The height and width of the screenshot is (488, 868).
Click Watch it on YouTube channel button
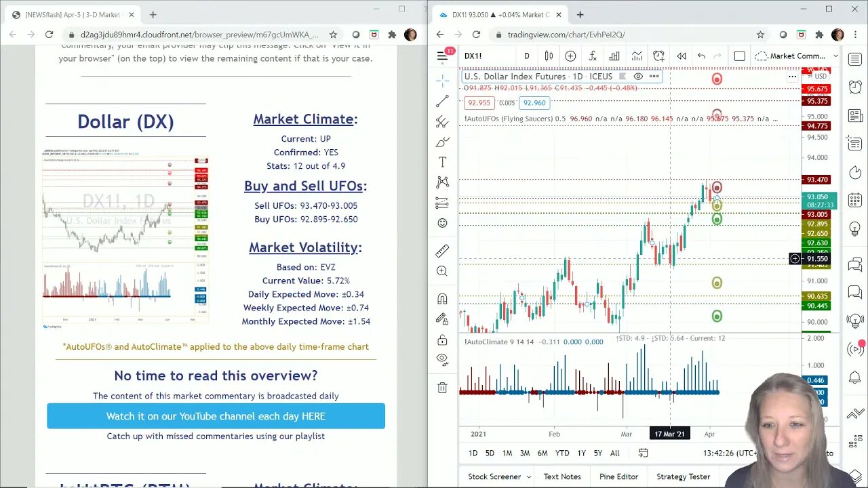tap(216, 416)
